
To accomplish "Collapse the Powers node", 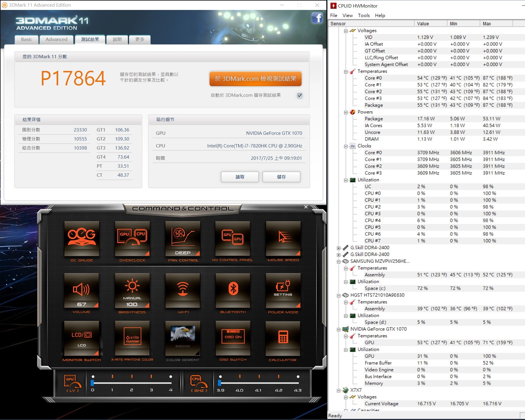I will pos(346,112).
